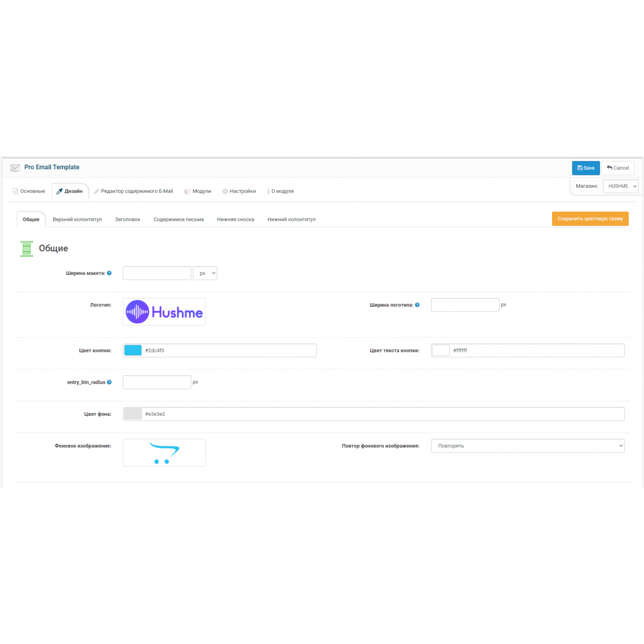Open the Магазин HUSHME store dropdown
Screen dimensions: 644x644
pyautogui.click(x=621, y=186)
